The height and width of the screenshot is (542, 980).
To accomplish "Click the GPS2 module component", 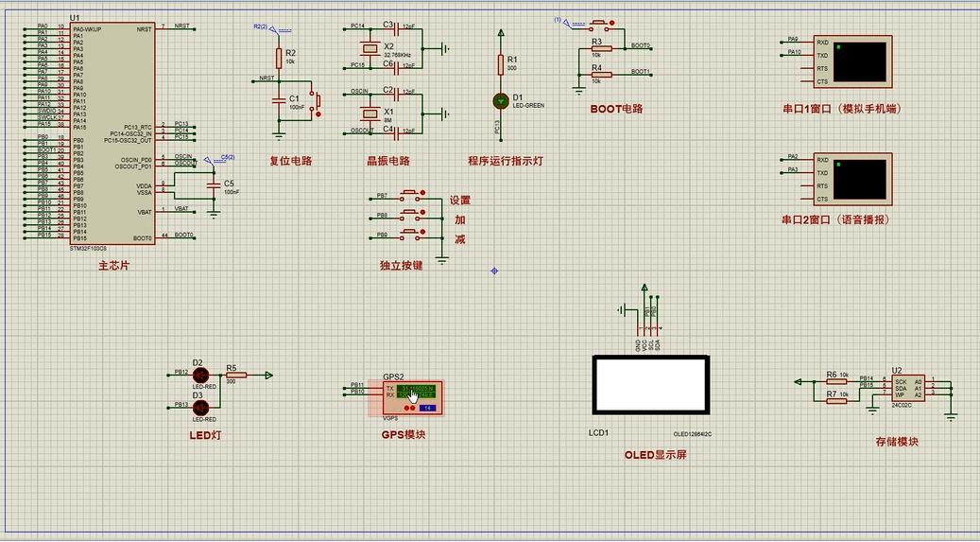I will click(x=413, y=398).
